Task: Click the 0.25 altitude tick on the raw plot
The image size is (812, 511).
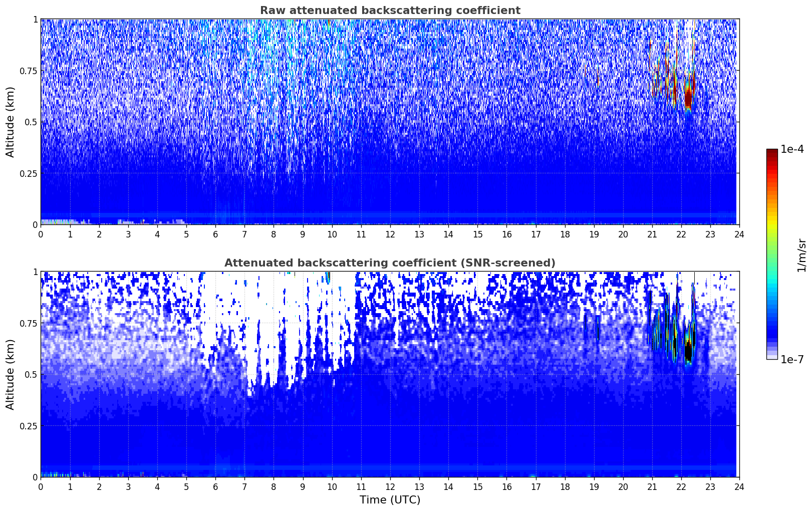Action: [28, 174]
